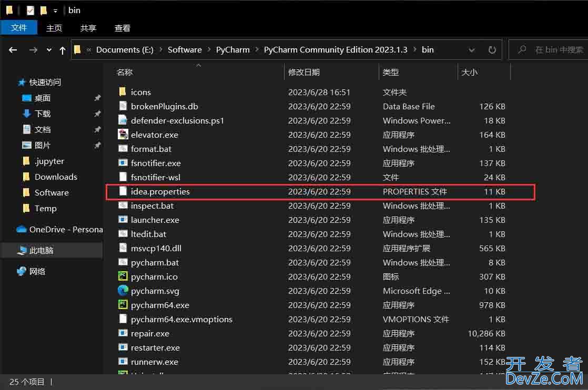Select 网络 in the navigation pane

pyautogui.click(x=37, y=271)
